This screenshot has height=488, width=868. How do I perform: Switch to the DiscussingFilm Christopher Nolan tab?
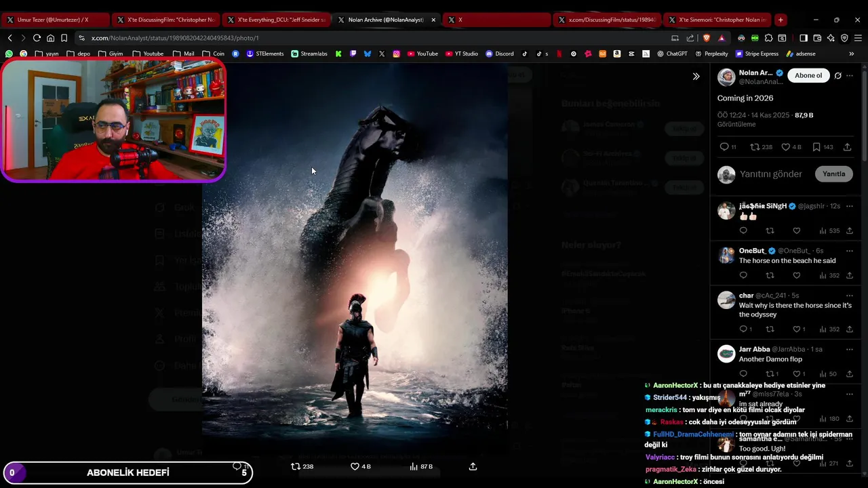(x=165, y=20)
